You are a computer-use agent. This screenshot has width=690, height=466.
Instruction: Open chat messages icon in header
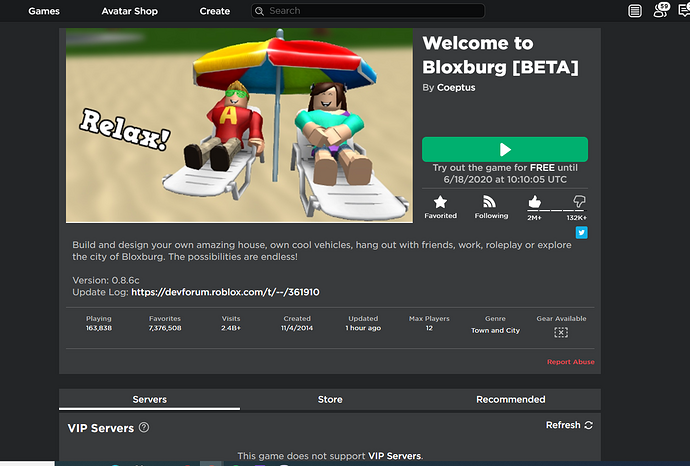pos(685,10)
